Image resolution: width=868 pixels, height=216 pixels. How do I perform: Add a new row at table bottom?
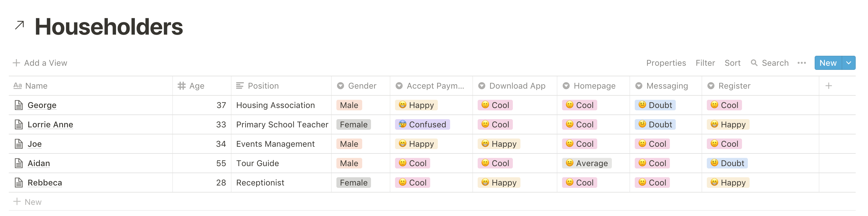click(27, 202)
